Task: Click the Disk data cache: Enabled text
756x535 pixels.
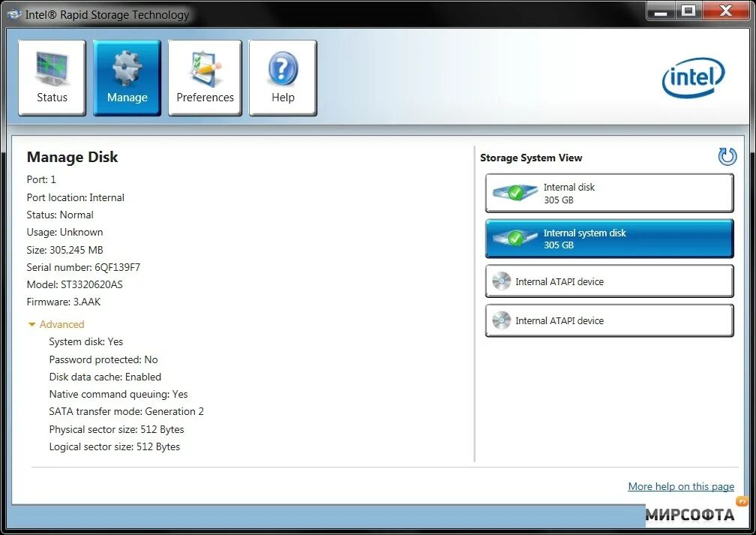Action: point(105,377)
